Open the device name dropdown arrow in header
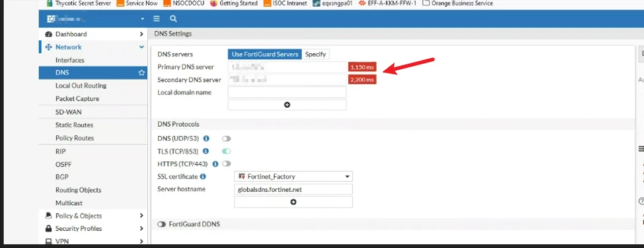This screenshot has width=644, height=248. 142,19
